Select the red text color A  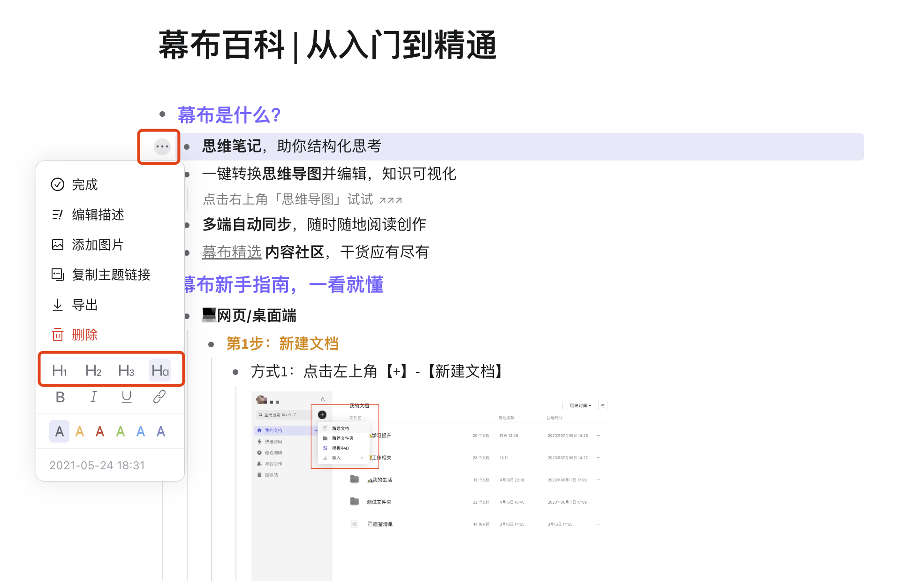point(100,431)
